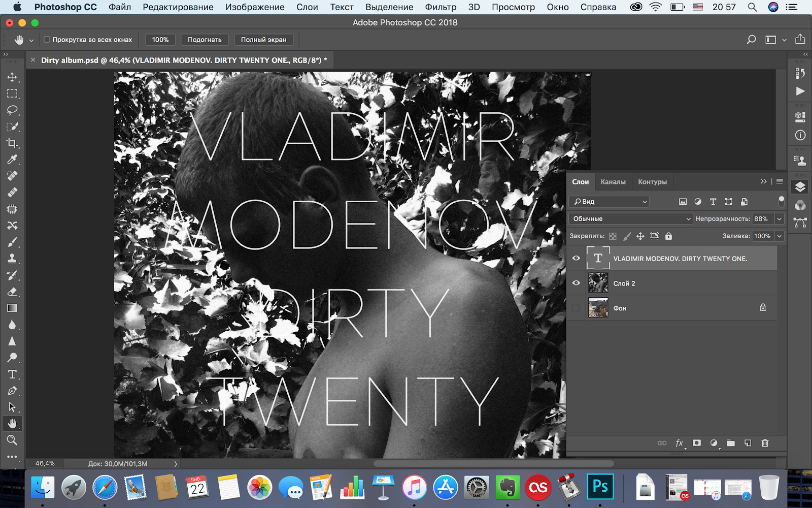Open the Изображение menu
The height and width of the screenshot is (508, 812).
tap(255, 7)
